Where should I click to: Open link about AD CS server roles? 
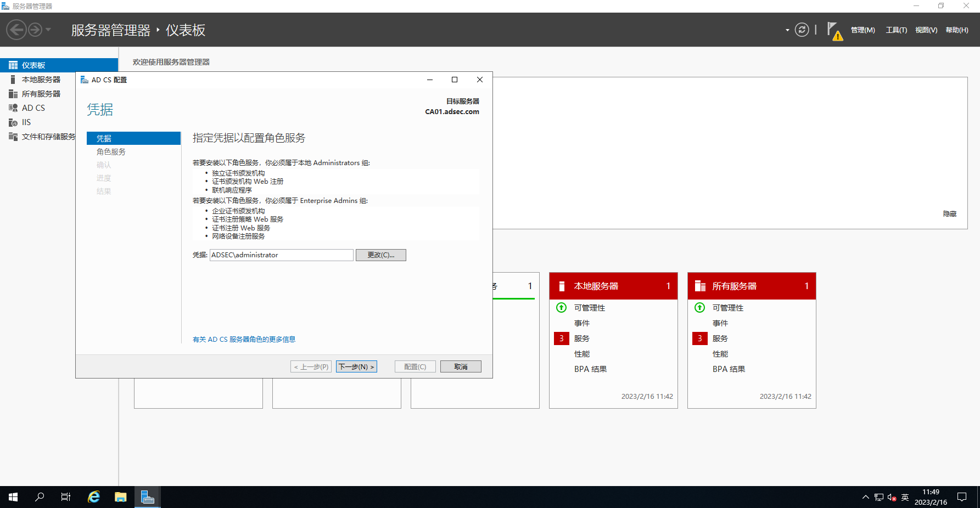click(x=244, y=340)
